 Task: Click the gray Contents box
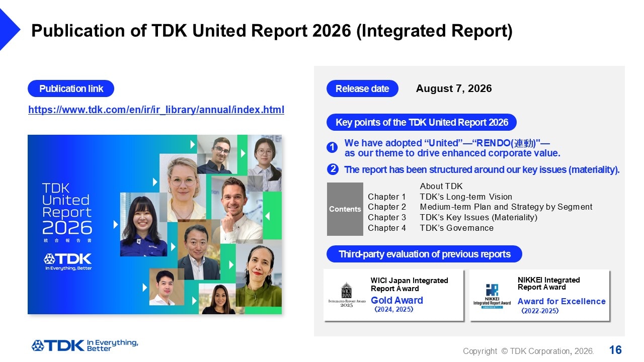pyautogui.click(x=345, y=209)
